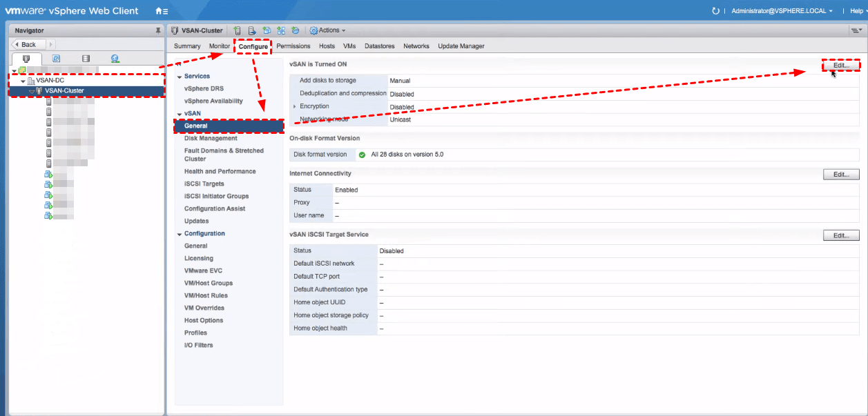Click Edit for vSAN is Turned ON
Viewport: 868px width, 416px height.
click(841, 66)
